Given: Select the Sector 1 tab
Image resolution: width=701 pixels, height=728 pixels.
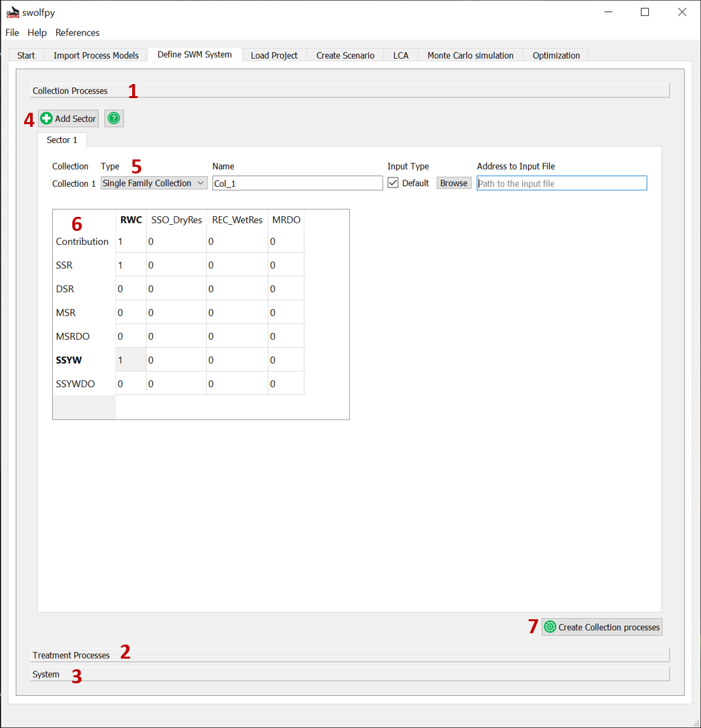Looking at the screenshot, I should 62,139.
